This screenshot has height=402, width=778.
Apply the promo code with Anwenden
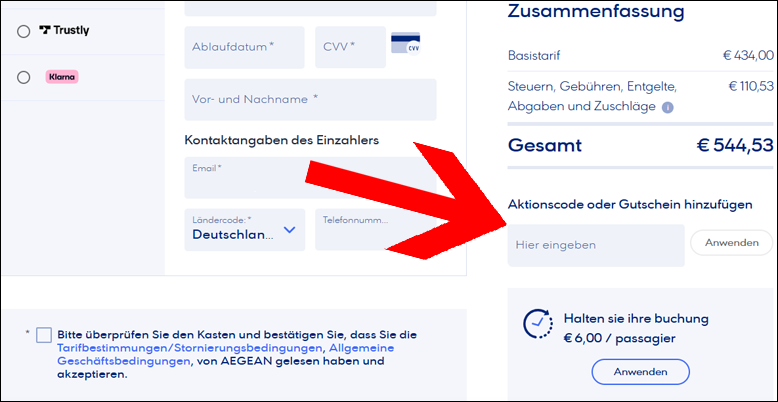pos(732,243)
